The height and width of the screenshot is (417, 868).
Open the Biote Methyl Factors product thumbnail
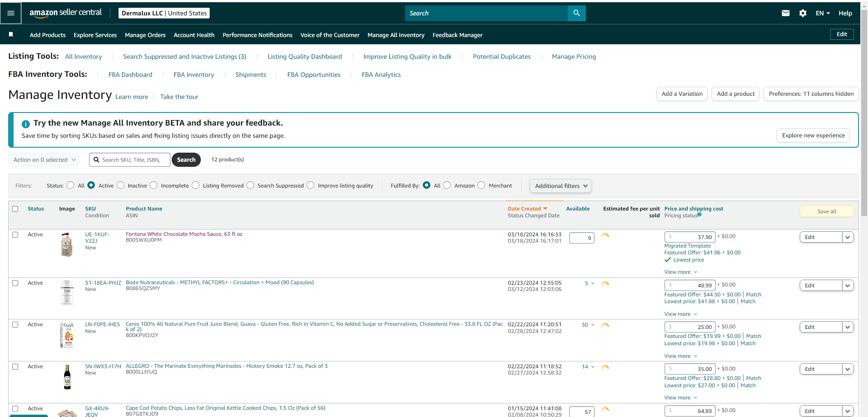(x=67, y=292)
